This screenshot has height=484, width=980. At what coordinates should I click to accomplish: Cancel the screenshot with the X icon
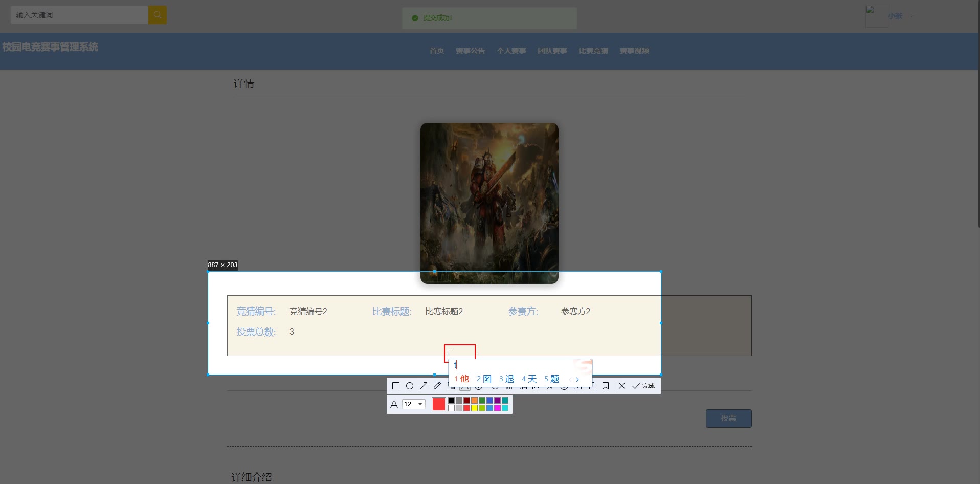622,386
